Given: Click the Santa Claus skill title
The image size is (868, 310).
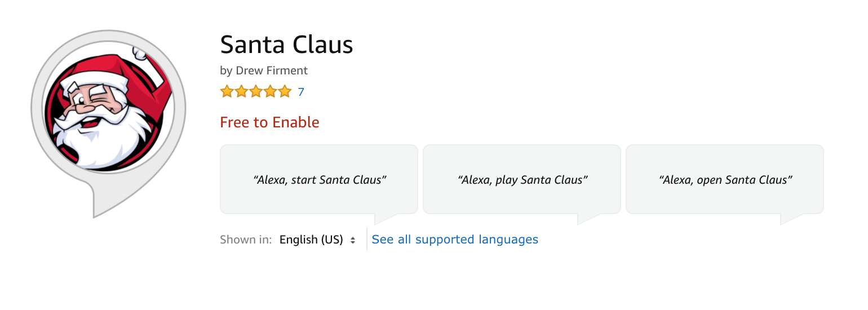Looking at the screenshot, I should (286, 45).
